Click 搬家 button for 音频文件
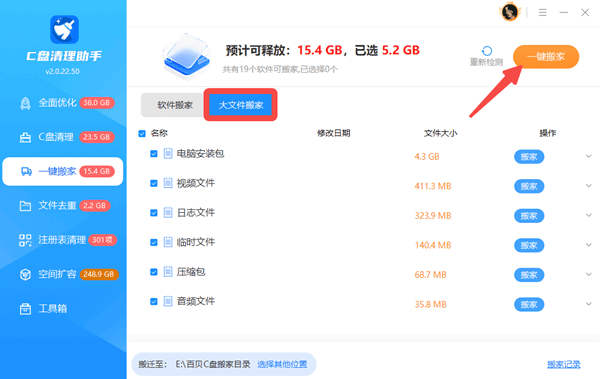 click(529, 305)
